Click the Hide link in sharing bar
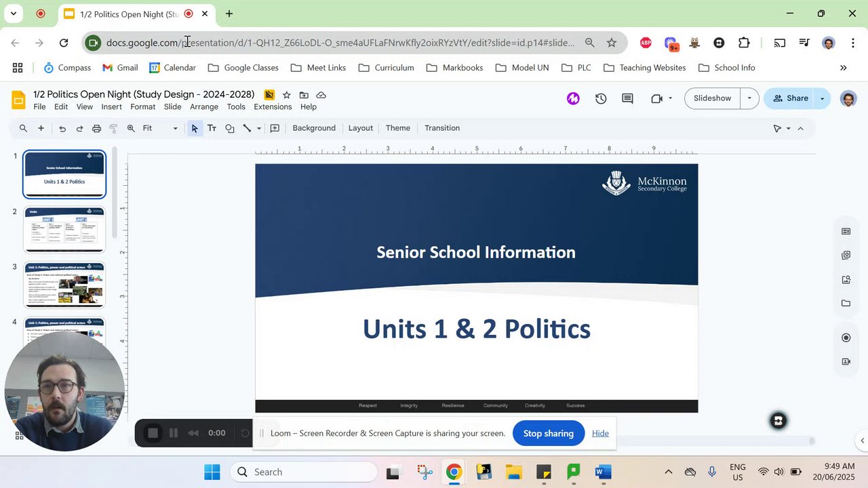 600,433
